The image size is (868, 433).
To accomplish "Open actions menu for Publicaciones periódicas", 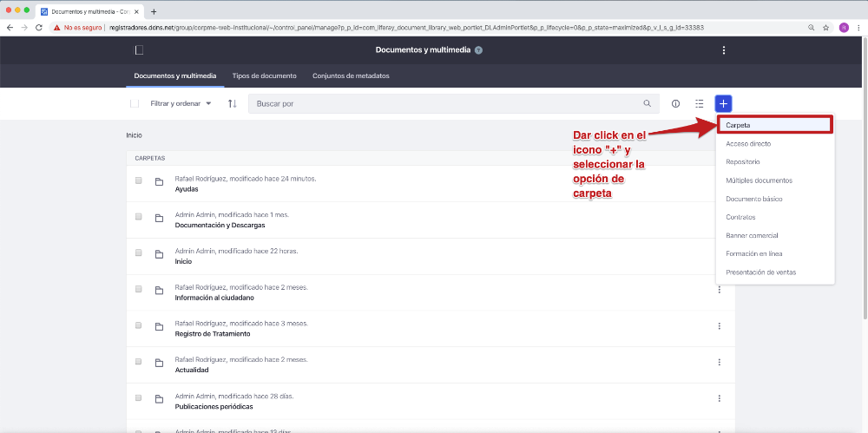I will point(719,398).
